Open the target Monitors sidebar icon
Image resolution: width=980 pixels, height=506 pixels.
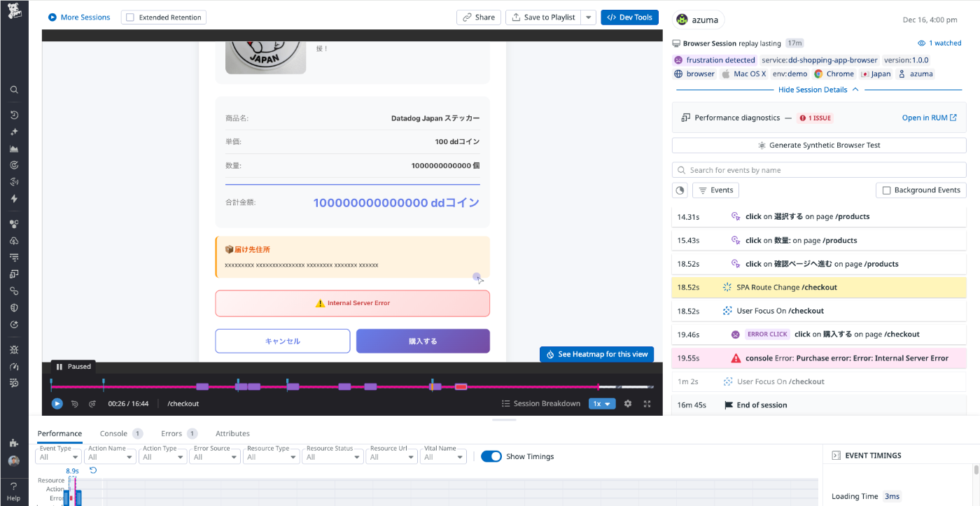(x=14, y=165)
